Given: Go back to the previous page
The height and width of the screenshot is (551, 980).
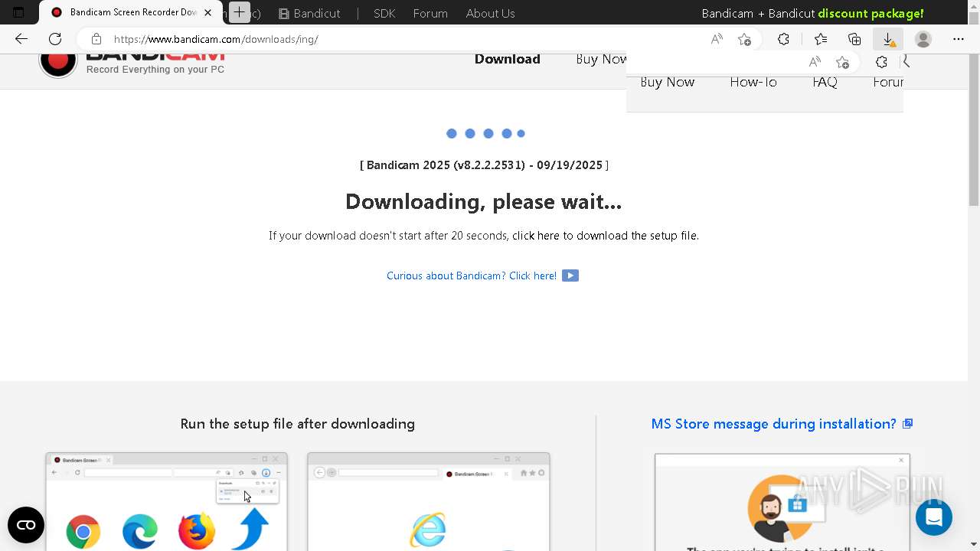Looking at the screenshot, I should coord(21,39).
